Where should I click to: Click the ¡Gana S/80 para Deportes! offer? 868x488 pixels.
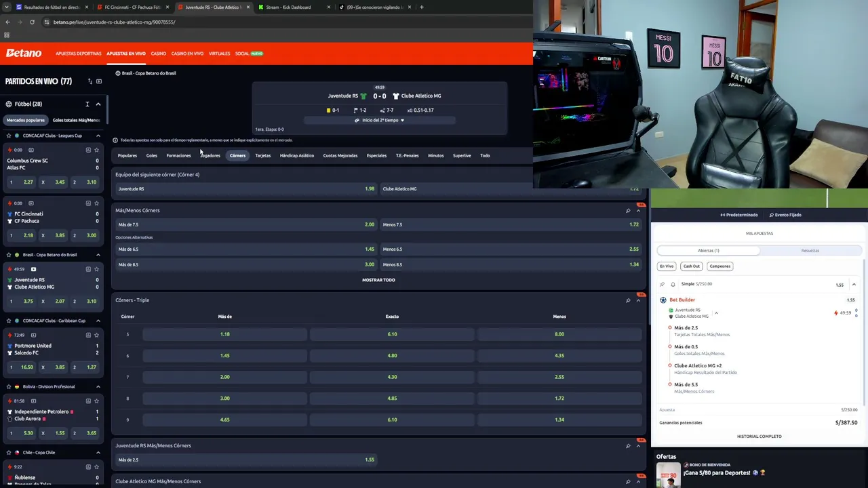[724, 472]
